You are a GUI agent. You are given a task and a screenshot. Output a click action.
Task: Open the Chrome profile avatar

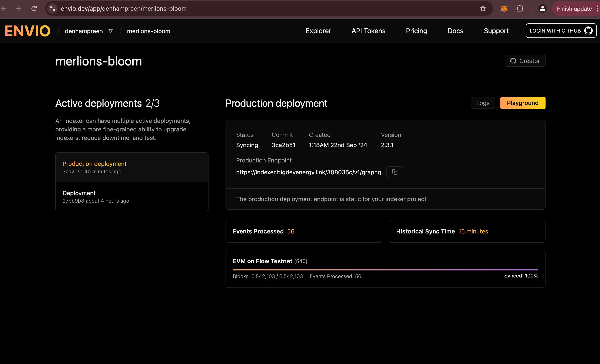coord(542,9)
